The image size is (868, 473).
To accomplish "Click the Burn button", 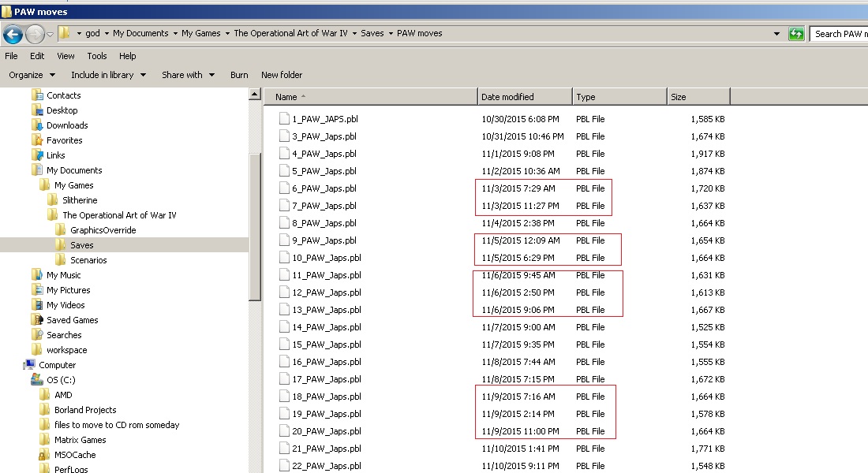I will (239, 75).
